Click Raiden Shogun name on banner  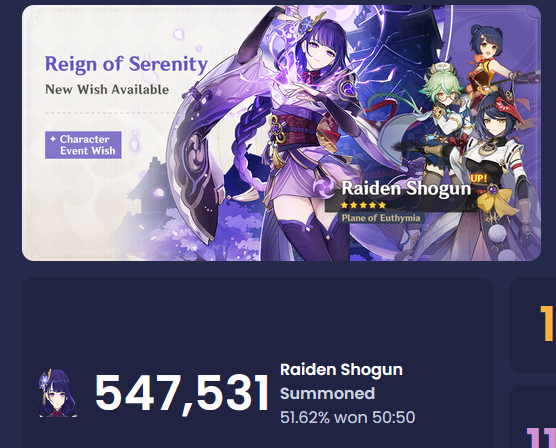(406, 188)
